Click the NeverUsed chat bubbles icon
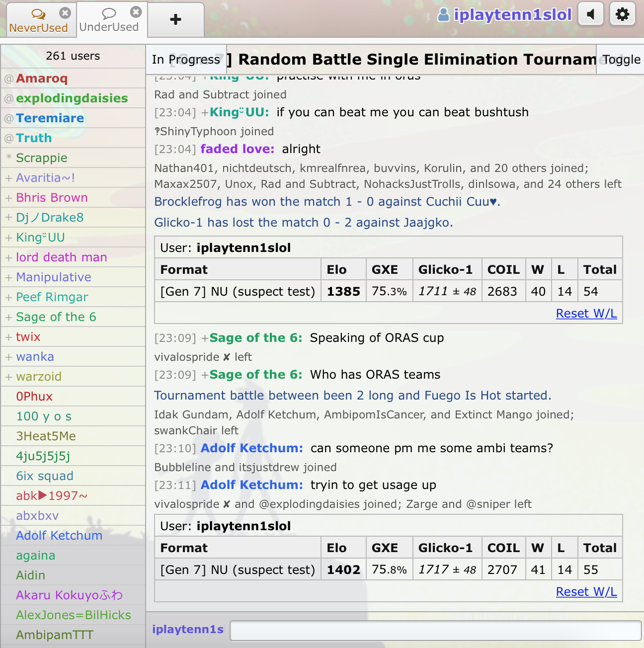 [x=38, y=14]
